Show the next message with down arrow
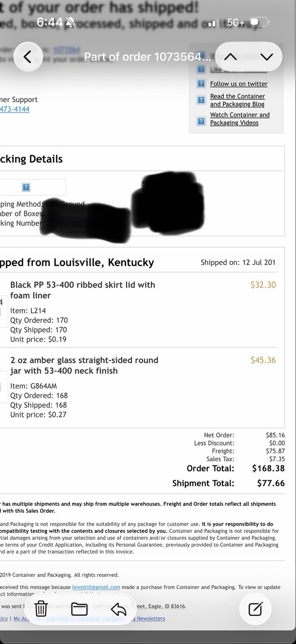 click(x=266, y=57)
